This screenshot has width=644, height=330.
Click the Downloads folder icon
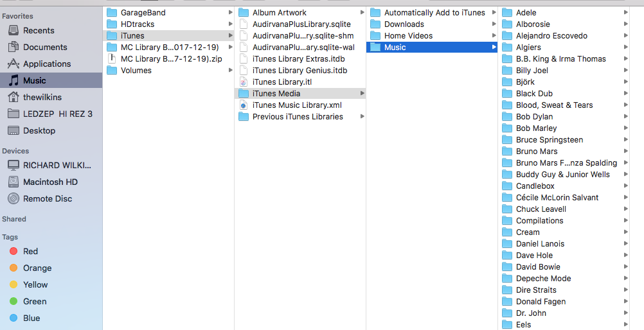coord(375,24)
